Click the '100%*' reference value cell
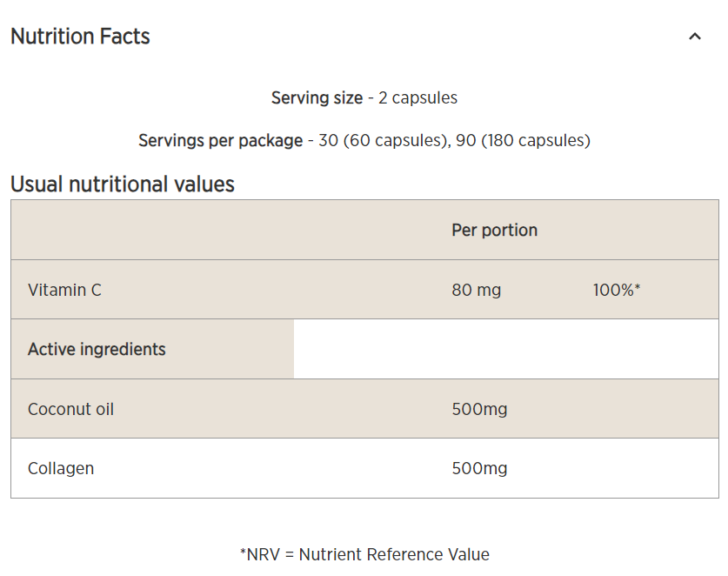Image resolution: width=728 pixels, height=576 pixels. point(616,290)
